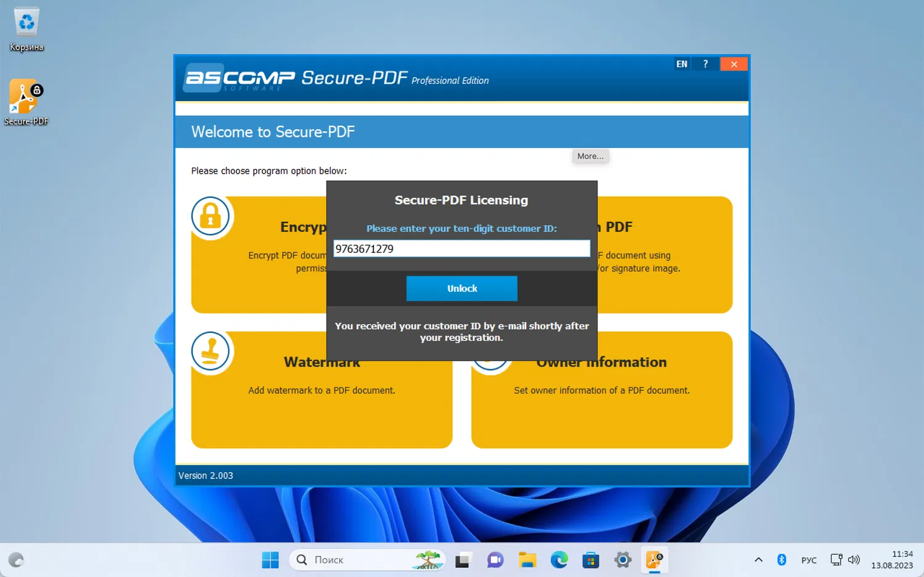
Task: Click the customer ID e-mail hint text
Action: 462,332
